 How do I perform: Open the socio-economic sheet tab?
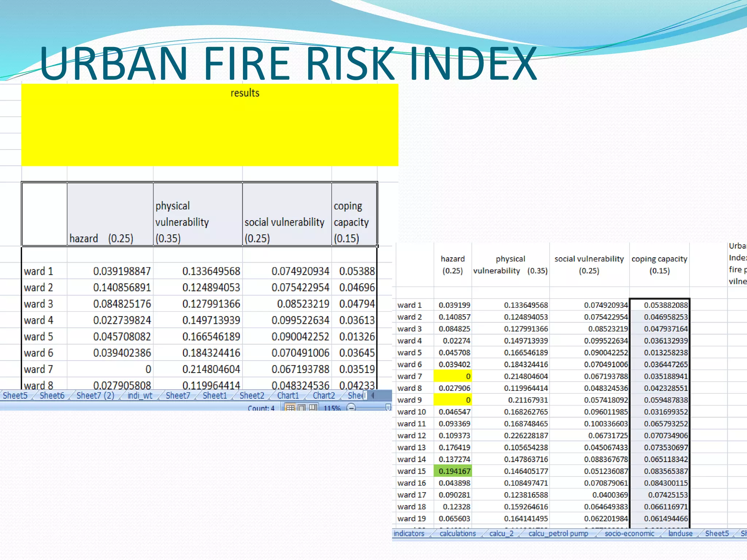coord(630,533)
